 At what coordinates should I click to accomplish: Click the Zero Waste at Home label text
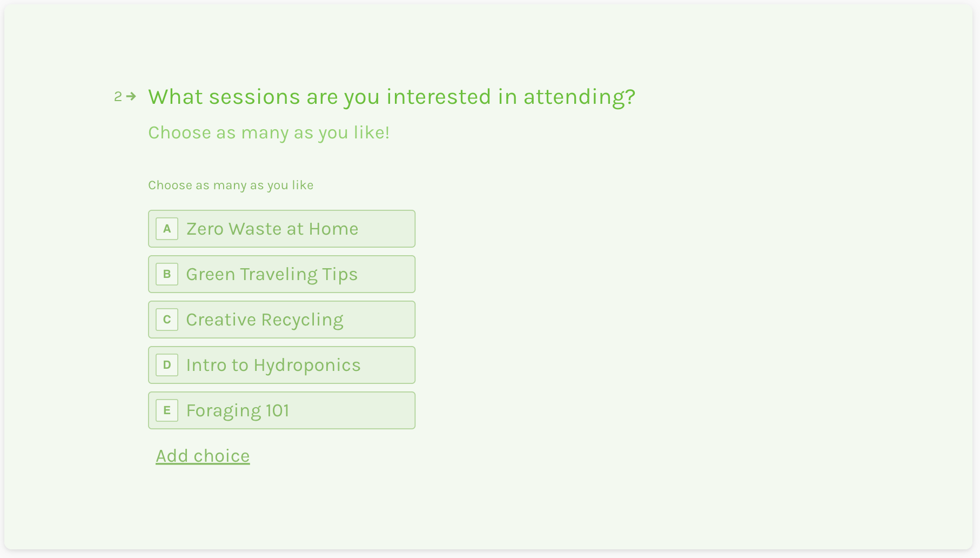(272, 229)
